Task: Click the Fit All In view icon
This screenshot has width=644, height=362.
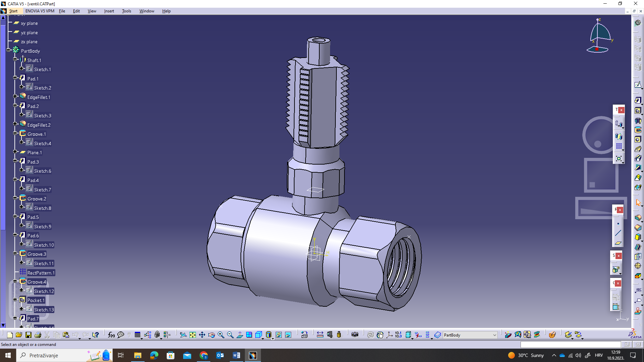Action: pyautogui.click(x=193, y=335)
